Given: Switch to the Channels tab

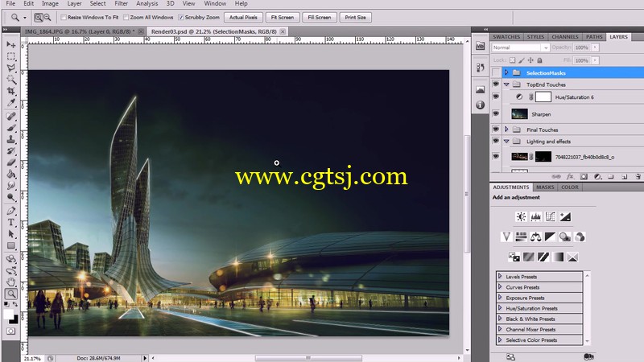Looking at the screenshot, I should coord(565,37).
